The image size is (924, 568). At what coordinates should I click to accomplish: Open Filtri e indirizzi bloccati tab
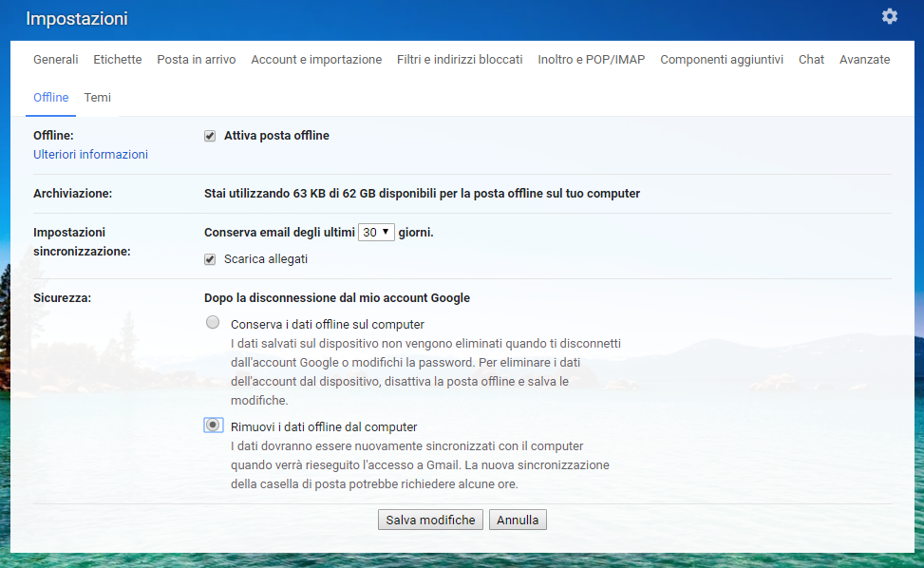[460, 60]
